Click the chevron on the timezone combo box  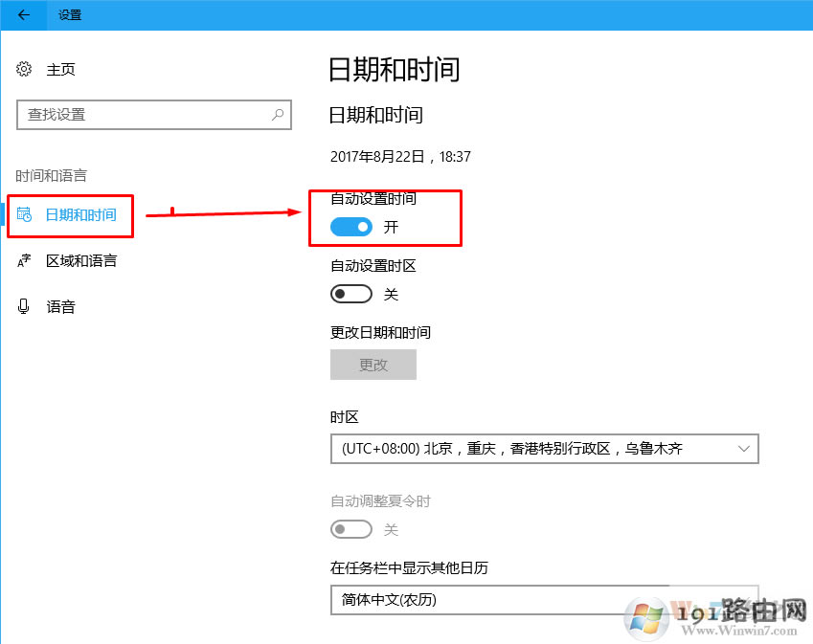(743, 448)
